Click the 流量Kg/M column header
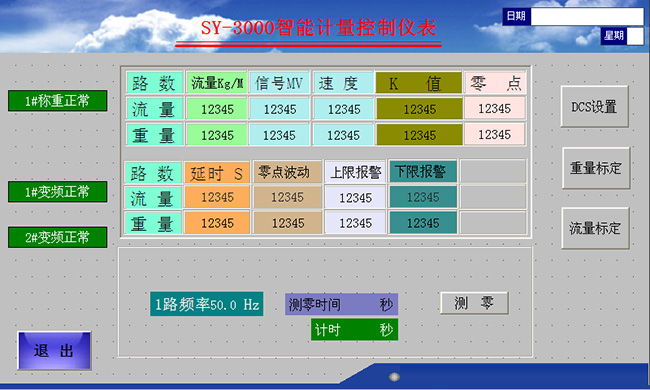 coord(216,83)
